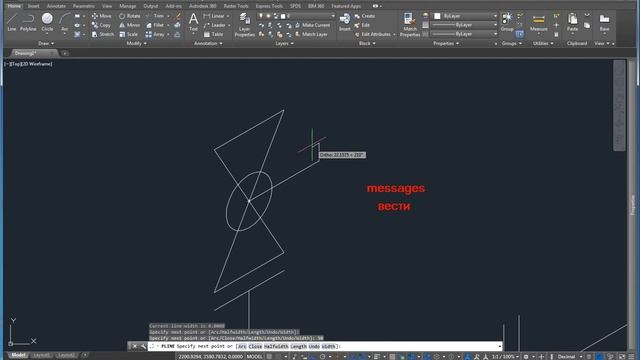Switch to Layout1 tab
Viewport: 640px width, 360px height.
(x=41, y=355)
